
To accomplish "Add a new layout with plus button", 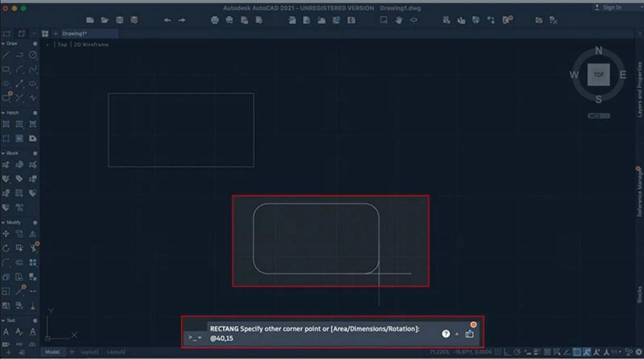I will coord(71,352).
